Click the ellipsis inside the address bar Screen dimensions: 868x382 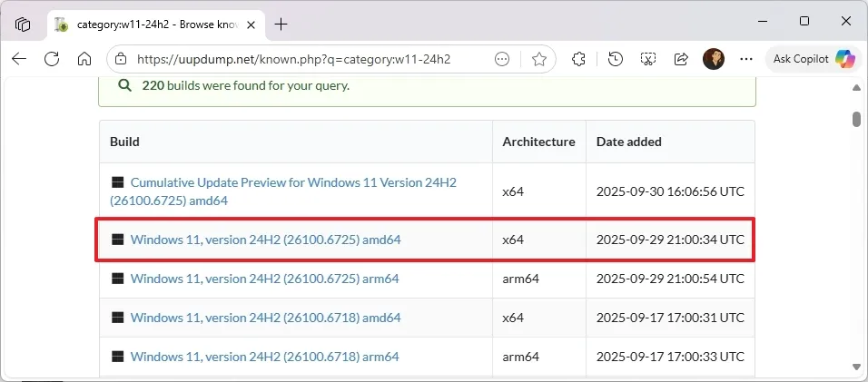click(x=502, y=59)
